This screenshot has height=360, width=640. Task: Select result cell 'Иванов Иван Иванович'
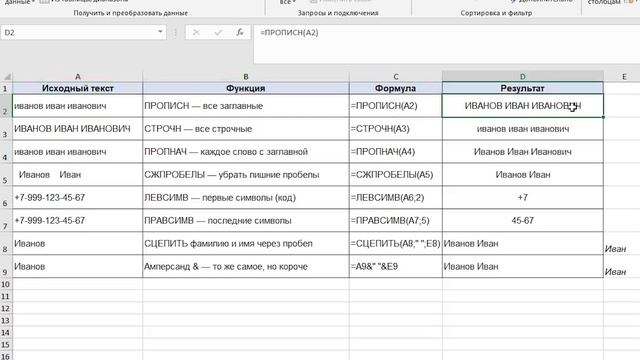point(522,152)
